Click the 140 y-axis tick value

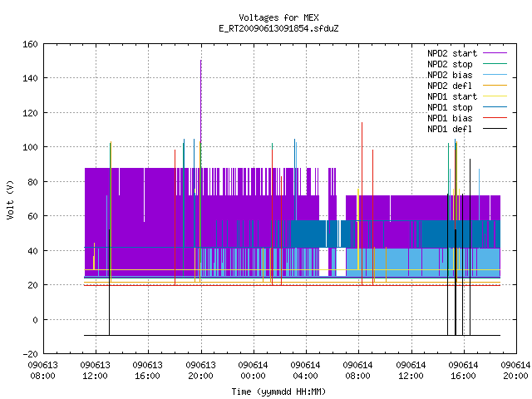pyautogui.click(x=30, y=78)
